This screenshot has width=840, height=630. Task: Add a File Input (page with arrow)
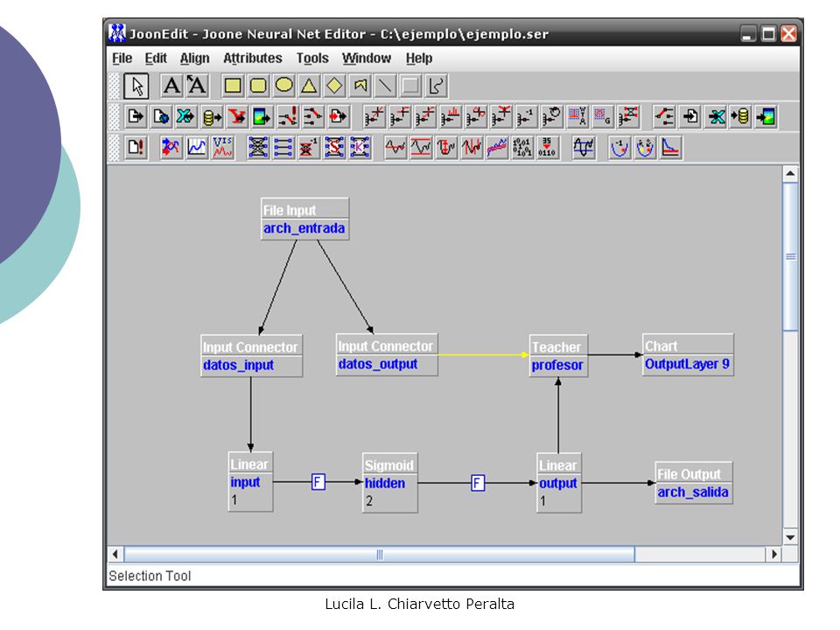point(136,116)
